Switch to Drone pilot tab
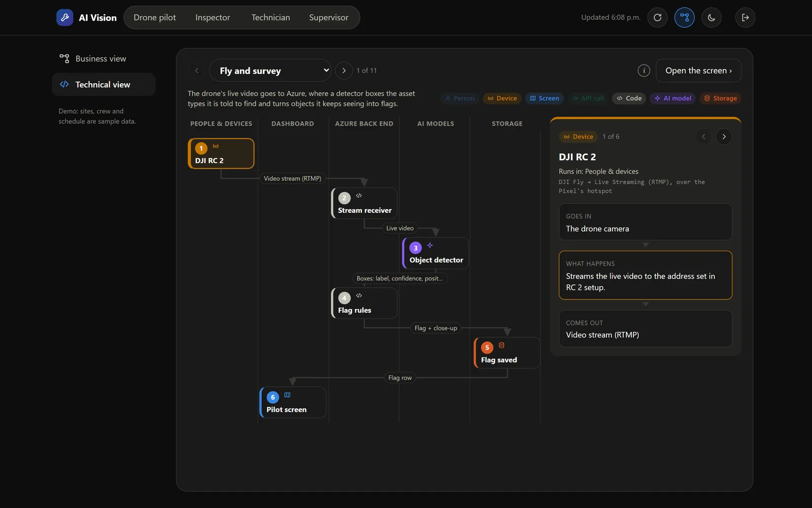The width and height of the screenshot is (812, 508). pos(155,18)
